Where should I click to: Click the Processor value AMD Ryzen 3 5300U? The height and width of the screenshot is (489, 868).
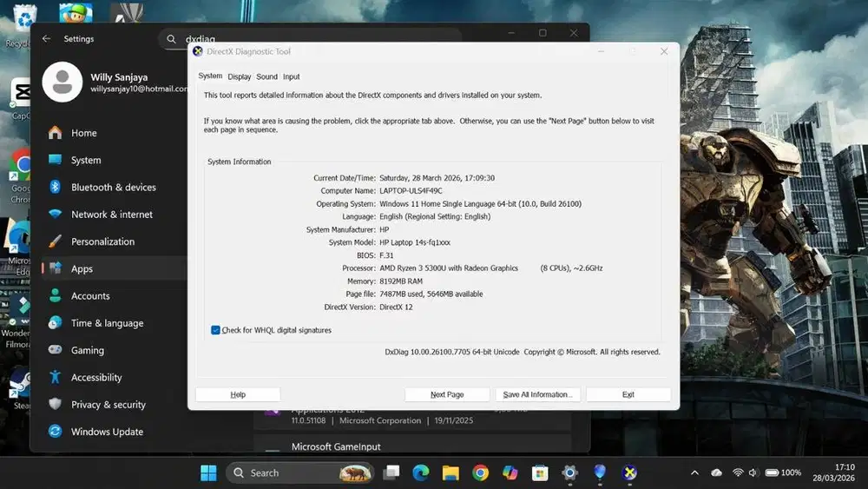click(x=449, y=268)
